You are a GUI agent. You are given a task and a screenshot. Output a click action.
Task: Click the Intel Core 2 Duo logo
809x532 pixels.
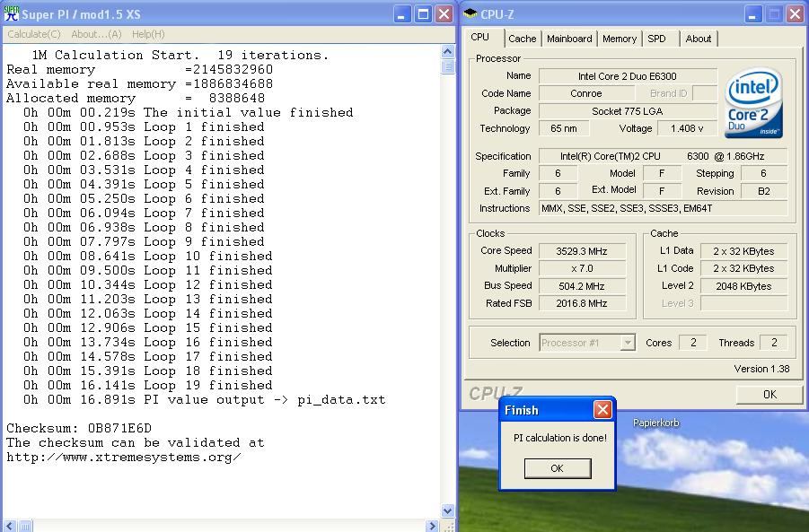click(754, 103)
